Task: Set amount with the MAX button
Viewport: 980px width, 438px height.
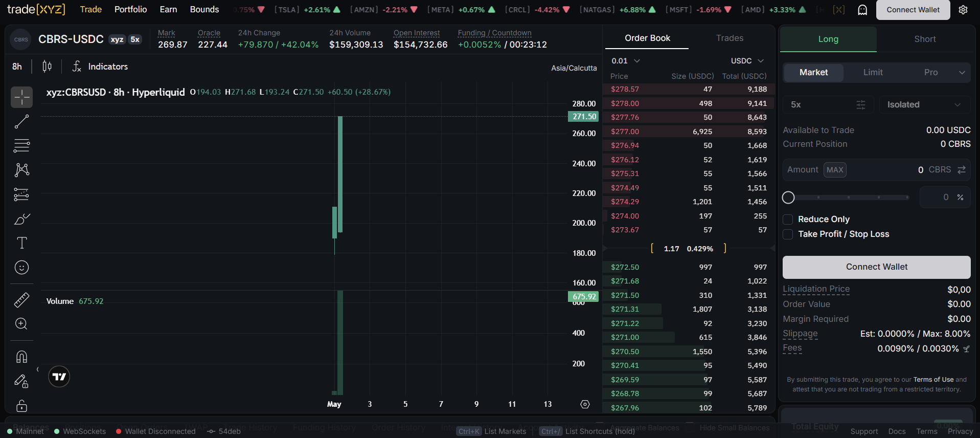Action: point(835,170)
